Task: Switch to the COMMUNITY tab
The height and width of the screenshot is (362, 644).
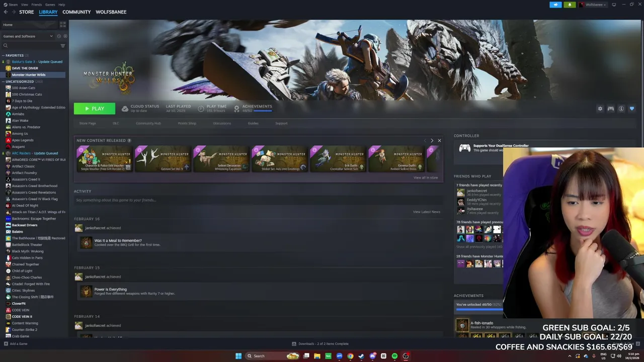Action: (x=76, y=12)
